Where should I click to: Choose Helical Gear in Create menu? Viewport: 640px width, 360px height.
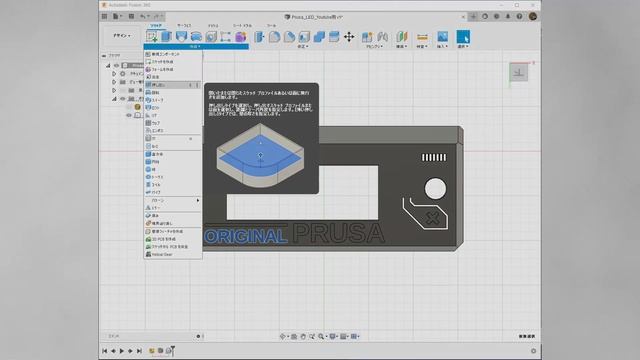pyautogui.click(x=173, y=254)
